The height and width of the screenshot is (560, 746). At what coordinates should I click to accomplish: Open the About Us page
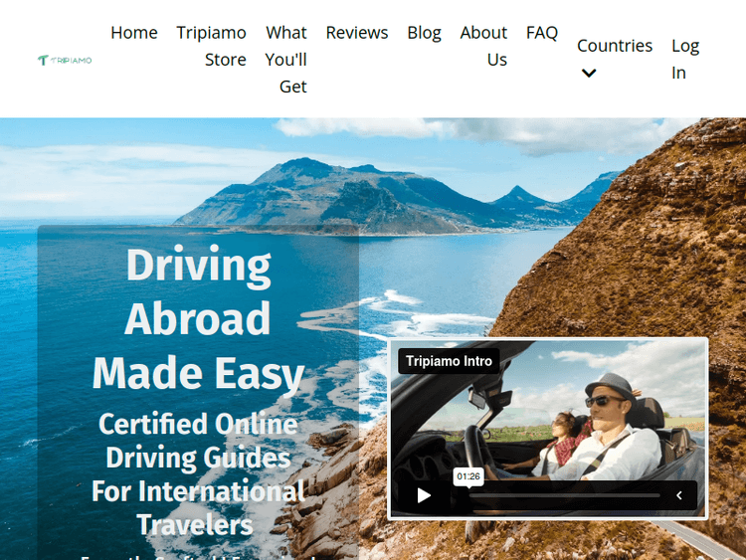[483, 46]
